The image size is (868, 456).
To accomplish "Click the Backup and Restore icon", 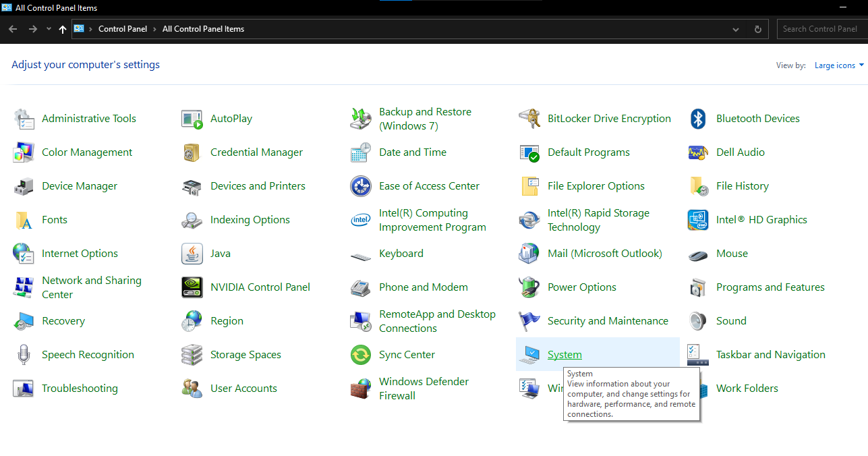I will [361, 119].
